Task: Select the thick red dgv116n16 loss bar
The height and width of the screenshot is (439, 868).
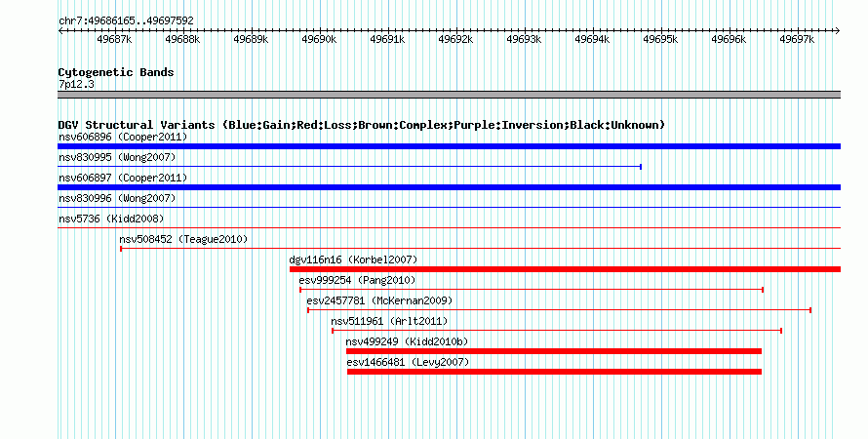Action: 566,269
